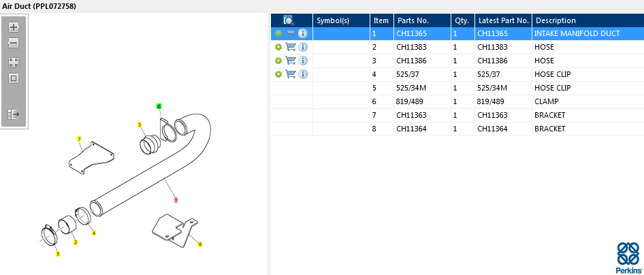Click callout 3 on the diagram
The image size is (644, 275).
[140, 125]
